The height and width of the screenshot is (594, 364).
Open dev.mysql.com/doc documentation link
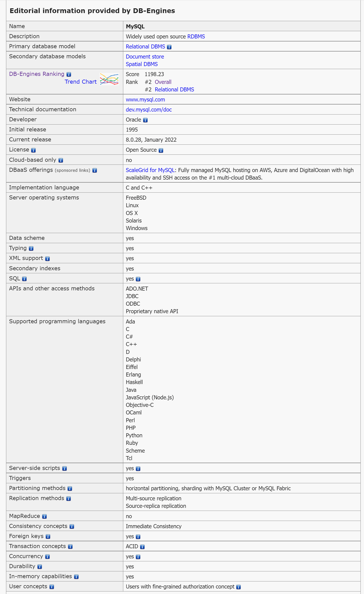149,110
